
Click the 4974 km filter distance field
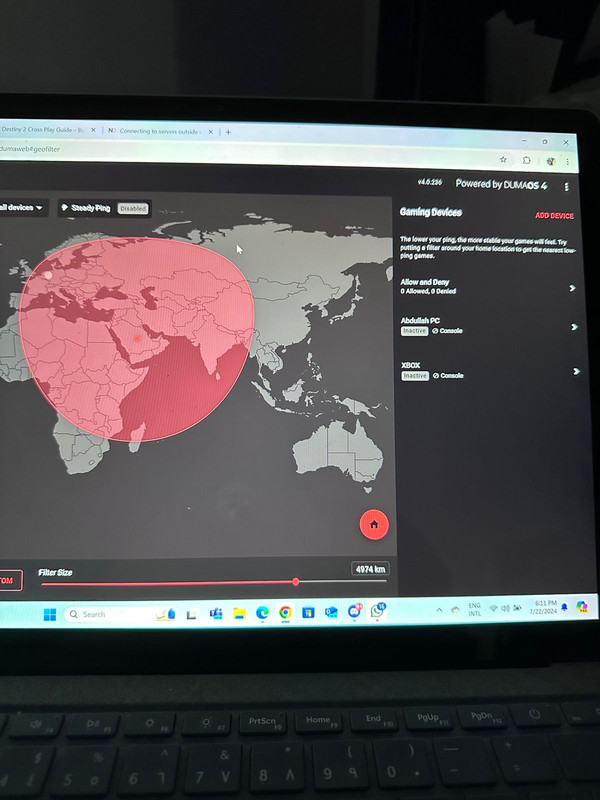point(370,569)
